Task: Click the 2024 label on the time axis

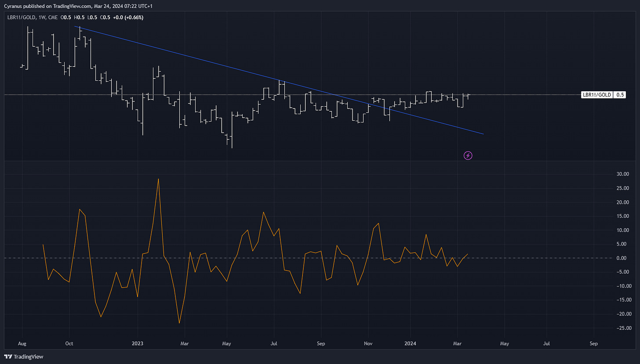Action: click(x=410, y=344)
